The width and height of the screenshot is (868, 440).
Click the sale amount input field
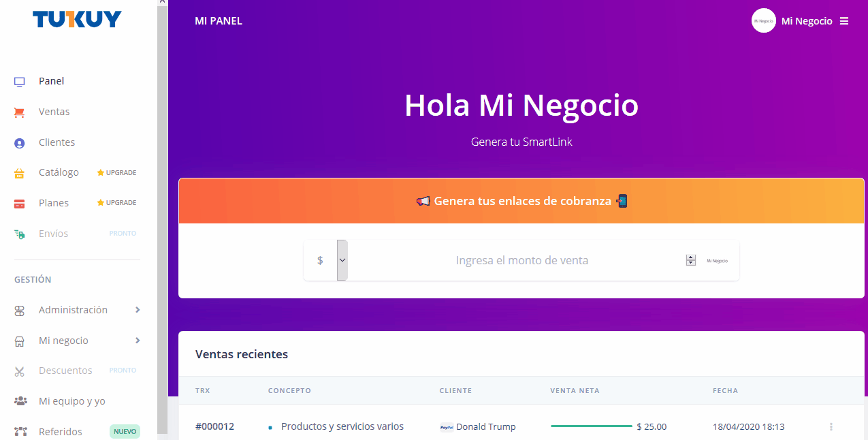tap(521, 260)
